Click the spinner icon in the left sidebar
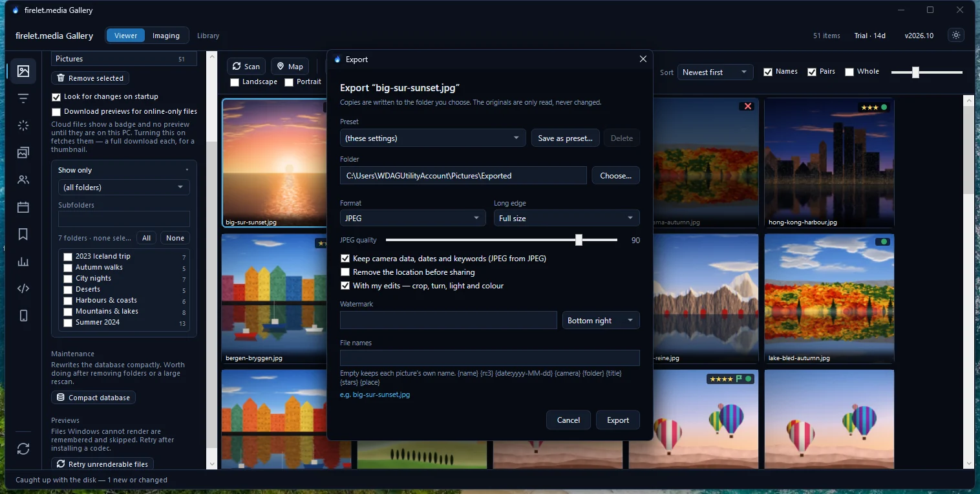Screen dimensions: 980x494 [23, 125]
